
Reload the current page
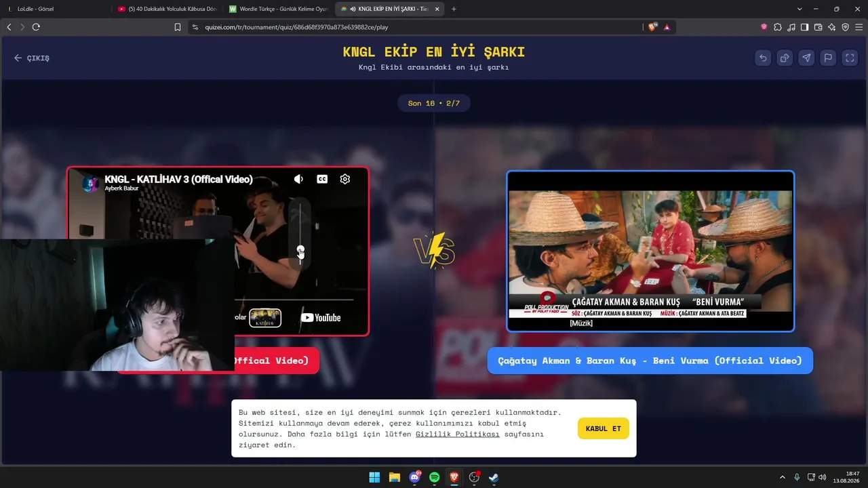(36, 27)
